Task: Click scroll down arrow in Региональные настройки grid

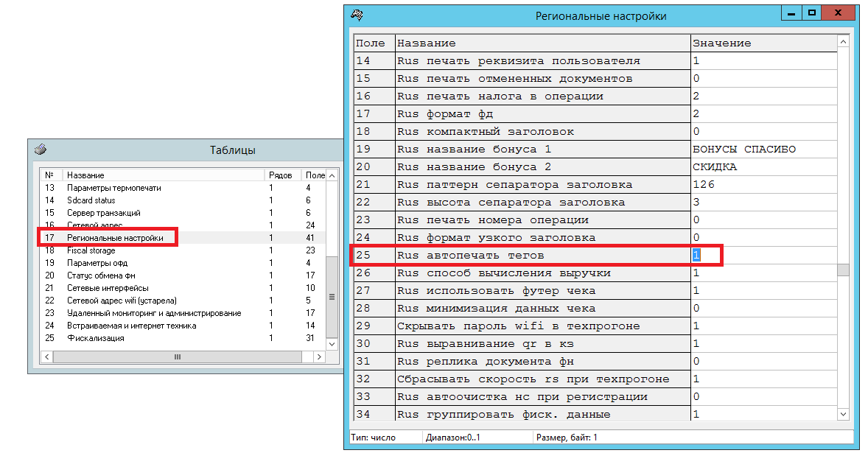Action: 843,415
